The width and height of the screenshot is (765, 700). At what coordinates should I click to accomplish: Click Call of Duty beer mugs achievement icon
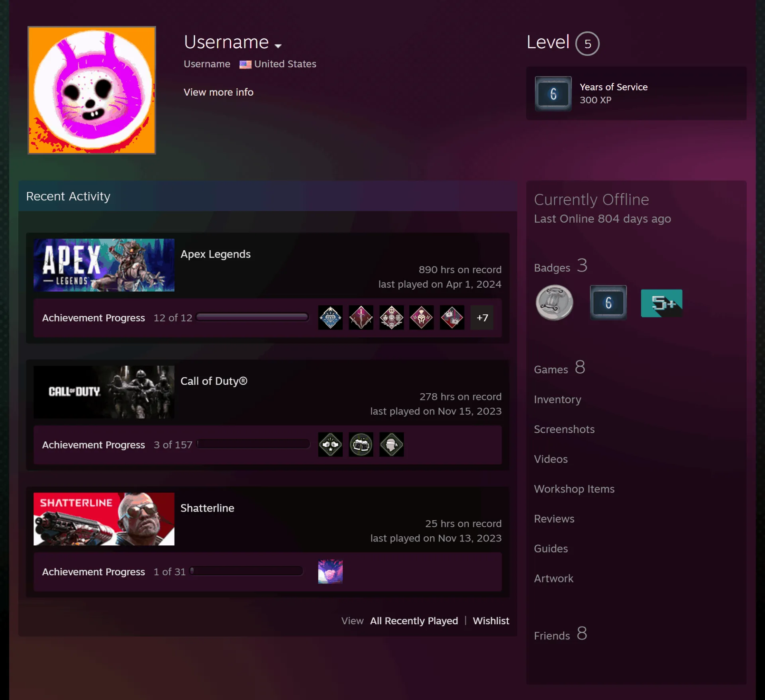point(361,445)
